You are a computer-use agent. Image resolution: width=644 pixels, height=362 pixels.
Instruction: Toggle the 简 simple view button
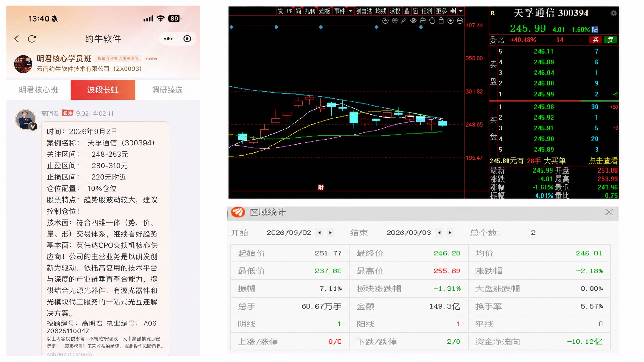tap(298, 11)
